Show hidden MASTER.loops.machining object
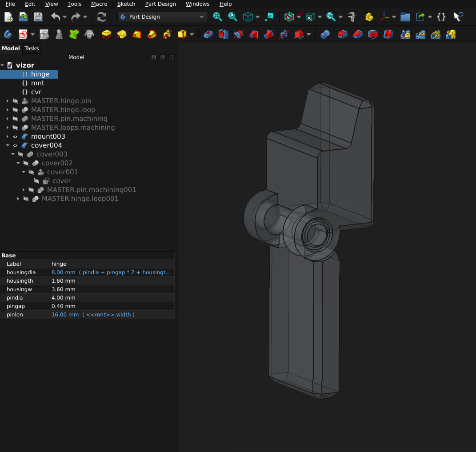 pyautogui.click(x=15, y=128)
